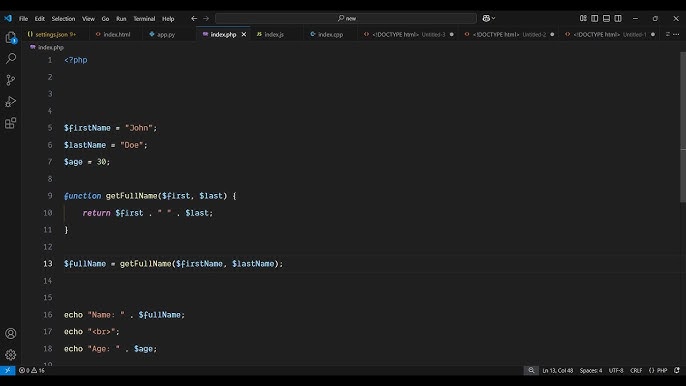
Task: Open the Terminal menu
Action: coord(144,19)
